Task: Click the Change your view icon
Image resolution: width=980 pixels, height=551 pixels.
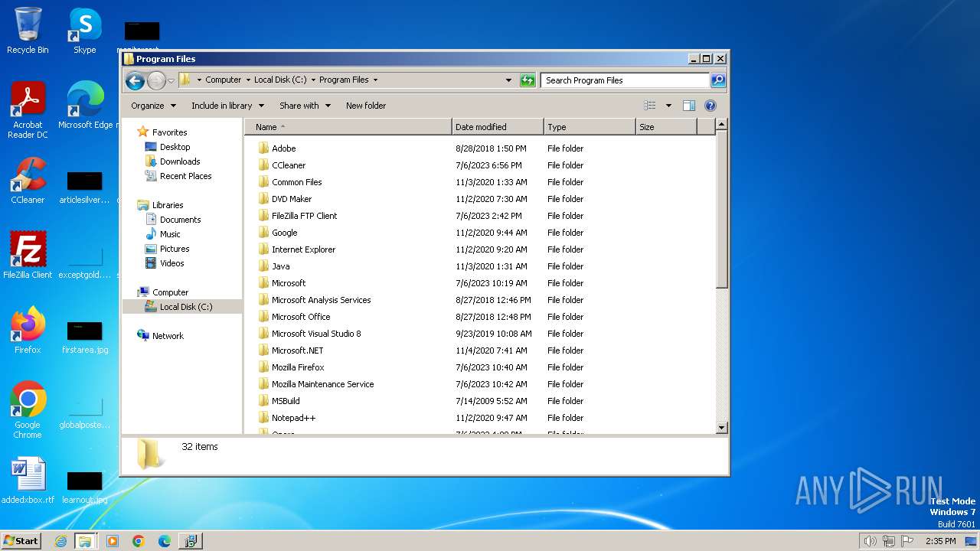Action: pos(650,106)
